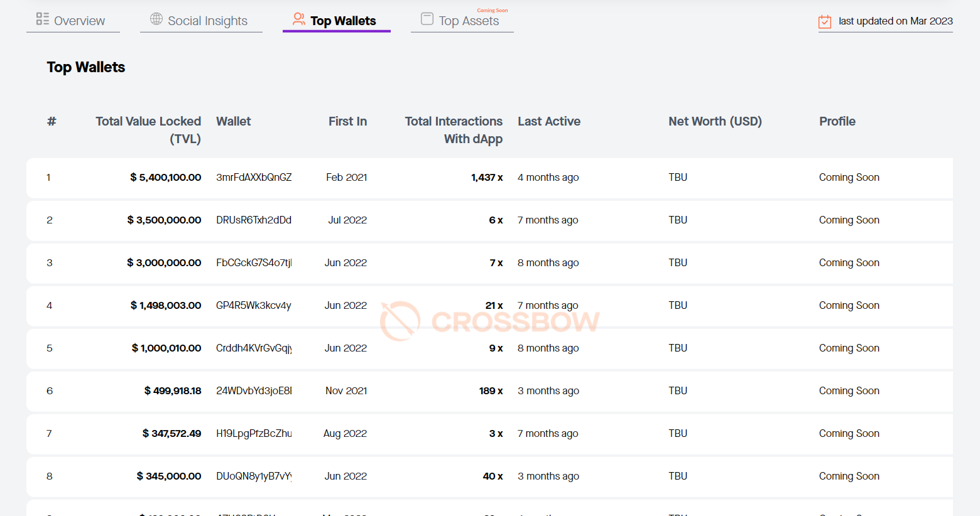
Task: Sort by Total Value Locked column header
Action: coord(148,130)
